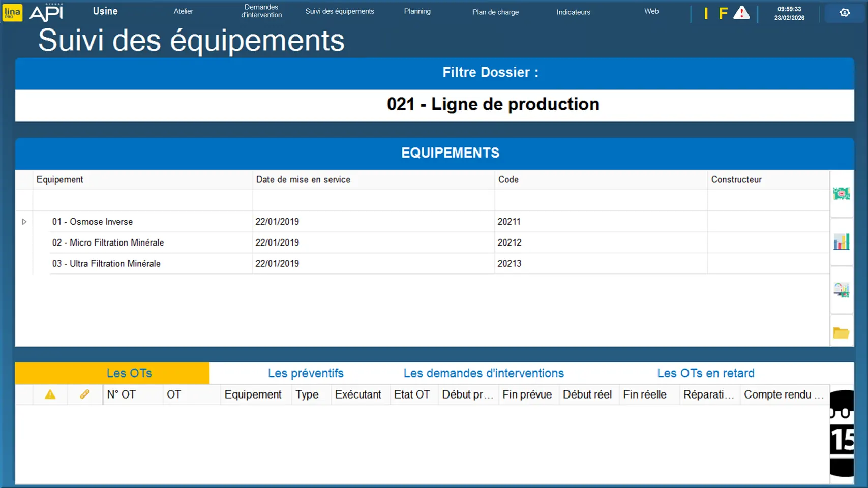Open Indicateurs from the top menu

click(573, 12)
